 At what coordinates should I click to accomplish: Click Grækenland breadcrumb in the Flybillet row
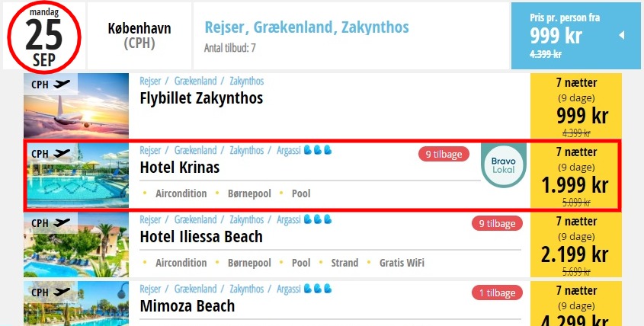(196, 81)
